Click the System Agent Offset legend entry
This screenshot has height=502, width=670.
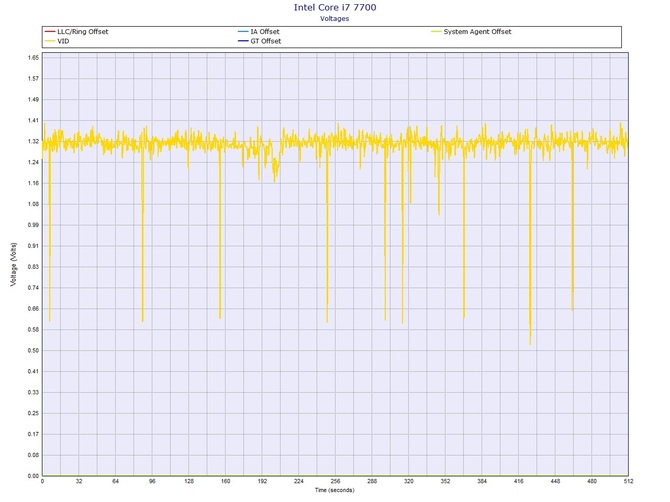tap(471, 32)
